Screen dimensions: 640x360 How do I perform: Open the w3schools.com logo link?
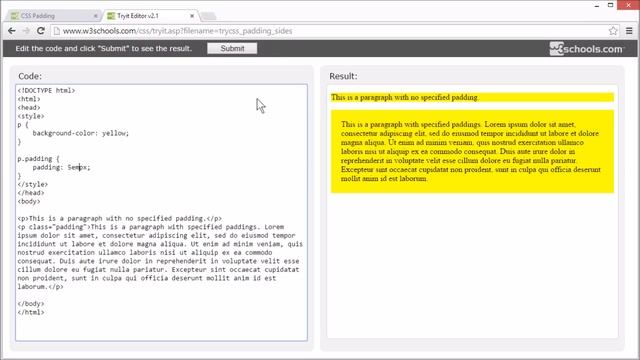587,49
